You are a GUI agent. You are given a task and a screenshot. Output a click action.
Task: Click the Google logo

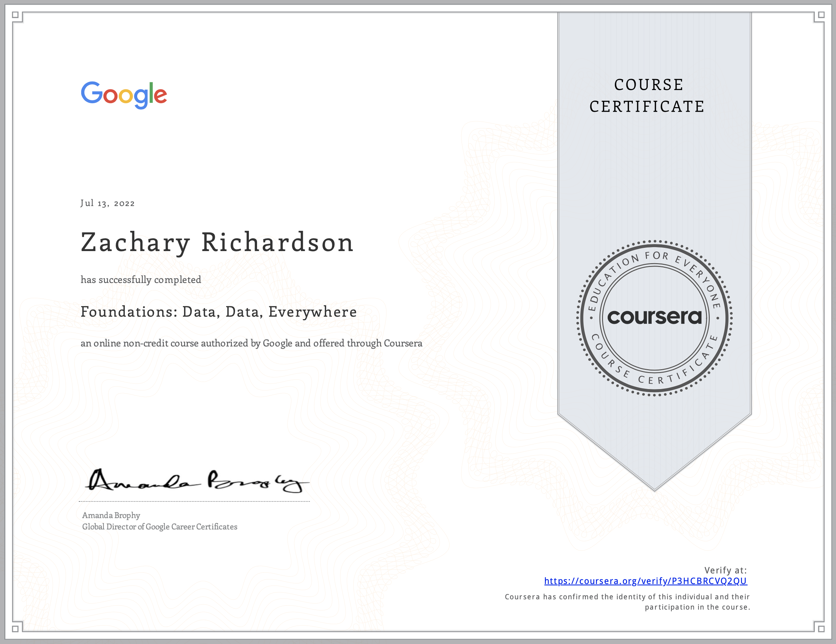[x=124, y=95]
